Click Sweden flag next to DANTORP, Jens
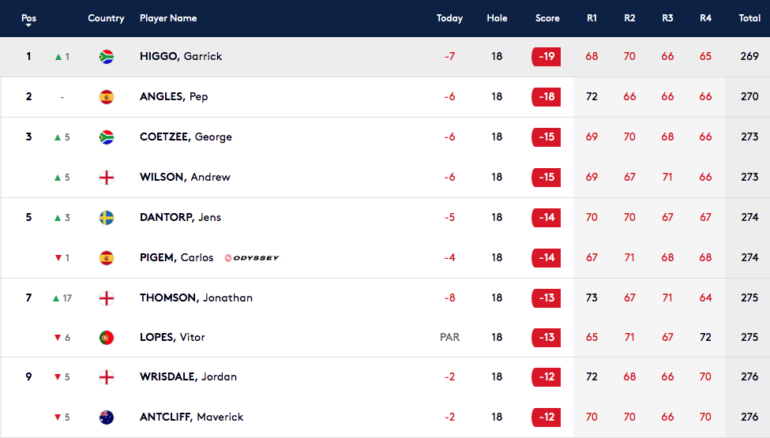 [107, 218]
